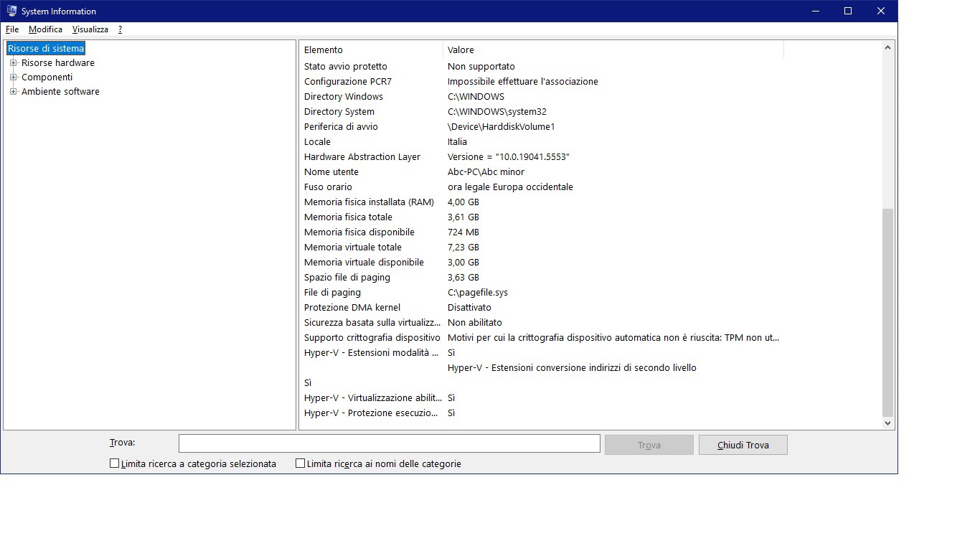Select the Supporto crittografia dispositivo row
The height and width of the screenshot is (551, 980).
pyautogui.click(x=543, y=337)
